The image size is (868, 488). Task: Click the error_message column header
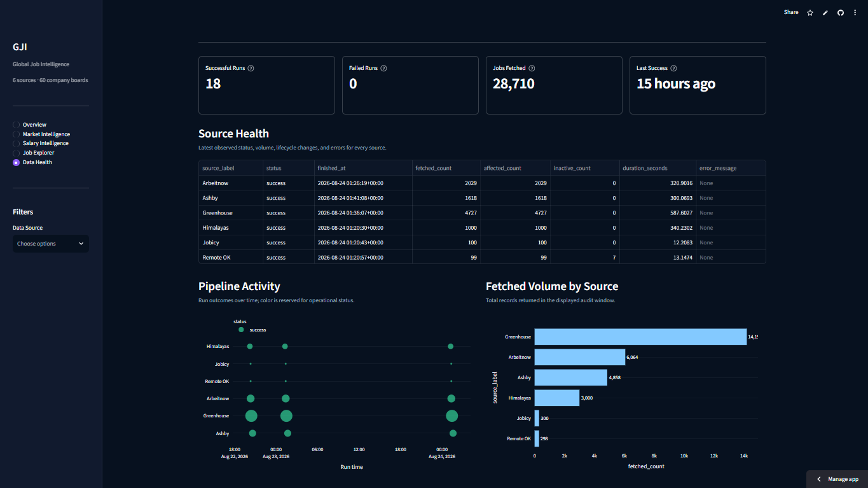coord(731,168)
